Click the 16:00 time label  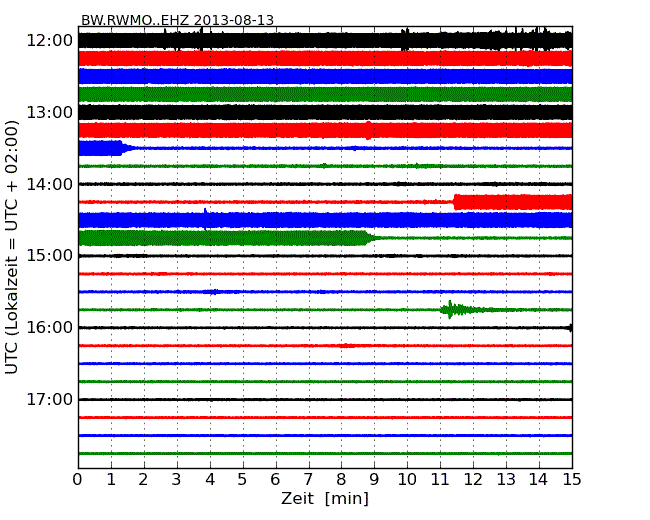click(x=50, y=328)
